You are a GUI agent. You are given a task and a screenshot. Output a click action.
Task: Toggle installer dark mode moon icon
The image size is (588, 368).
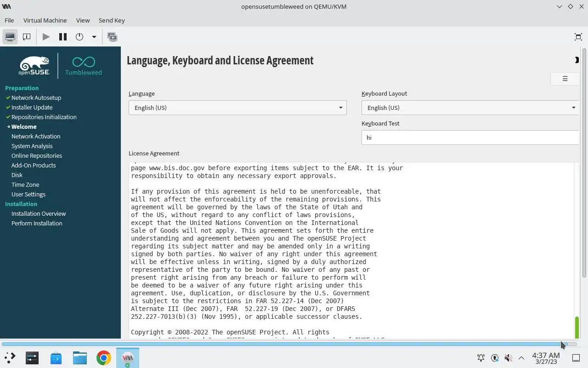coord(577,60)
